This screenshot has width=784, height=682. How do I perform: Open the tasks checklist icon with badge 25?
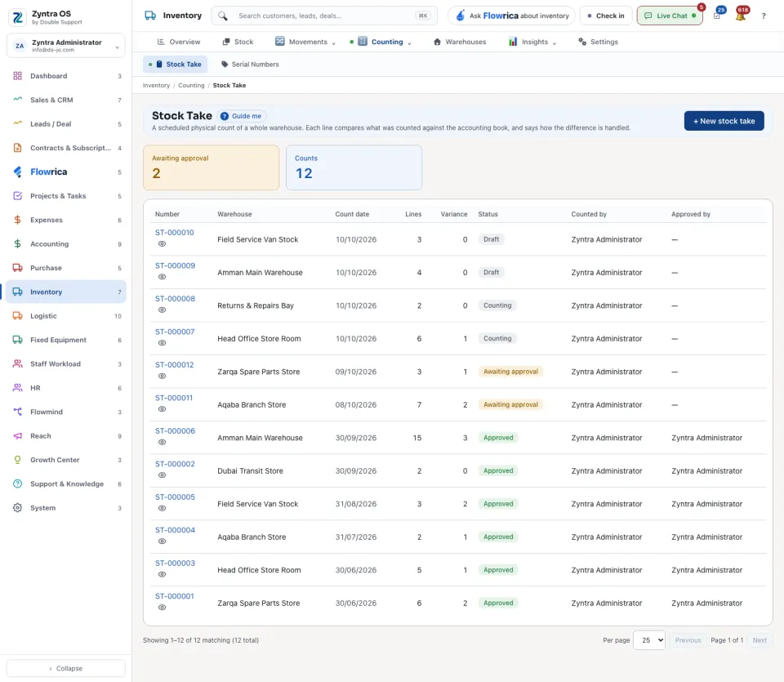tap(718, 16)
